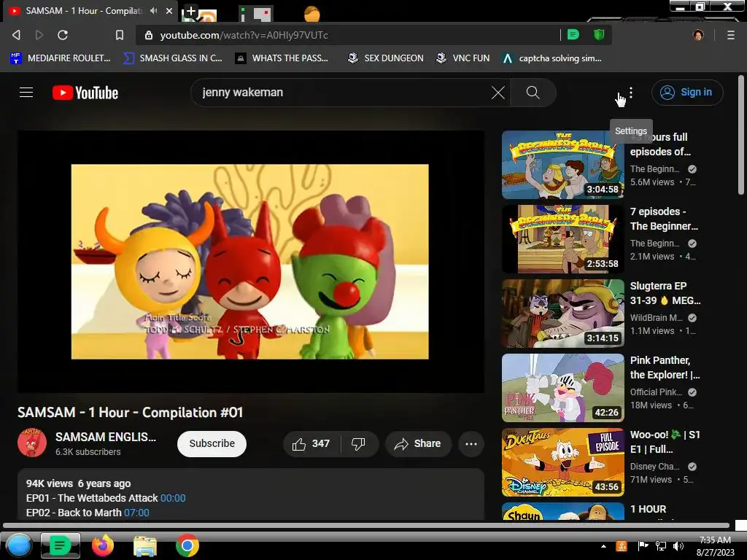Open the DuckTales 43:56 thumbnail
This screenshot has width=747, height=560.
point(562,462)
